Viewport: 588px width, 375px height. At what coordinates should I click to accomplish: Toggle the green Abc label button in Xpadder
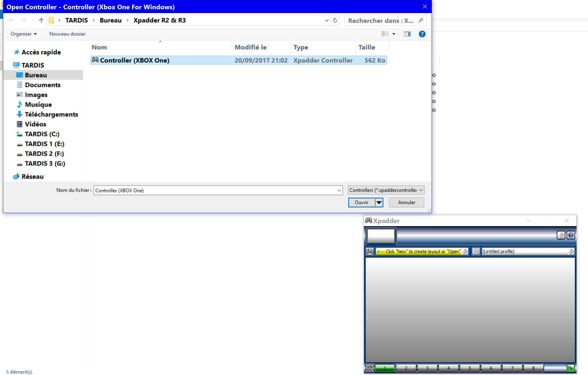click(571, 368)
